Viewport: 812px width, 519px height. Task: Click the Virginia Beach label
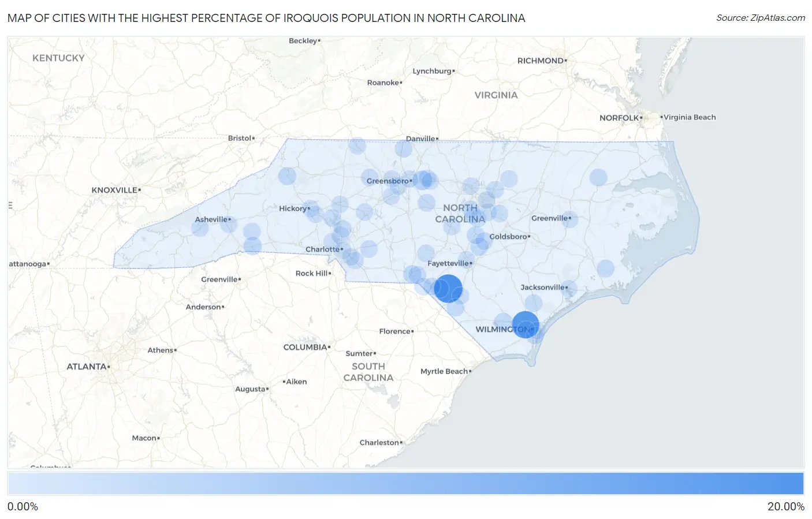690,117
